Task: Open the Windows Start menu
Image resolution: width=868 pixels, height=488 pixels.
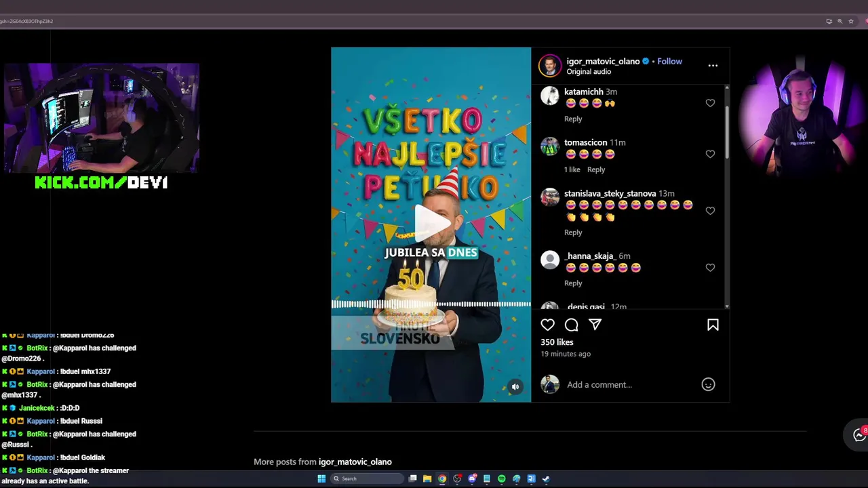Action: tap(321, 479)
